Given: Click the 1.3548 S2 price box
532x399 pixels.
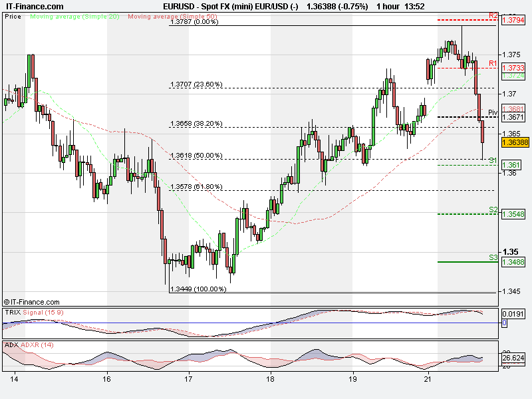Looking at the screenshot, I should [513, 214].
